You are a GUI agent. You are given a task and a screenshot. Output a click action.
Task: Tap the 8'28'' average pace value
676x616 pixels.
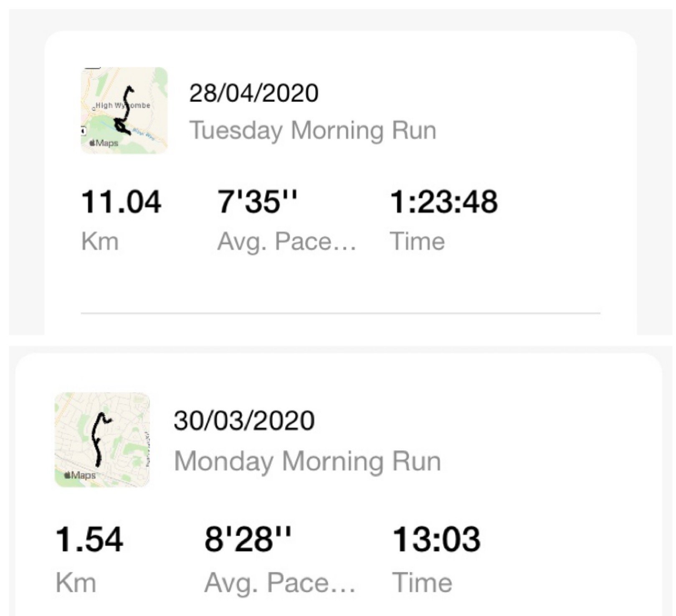pyautogui.click(x=248, y=539)
